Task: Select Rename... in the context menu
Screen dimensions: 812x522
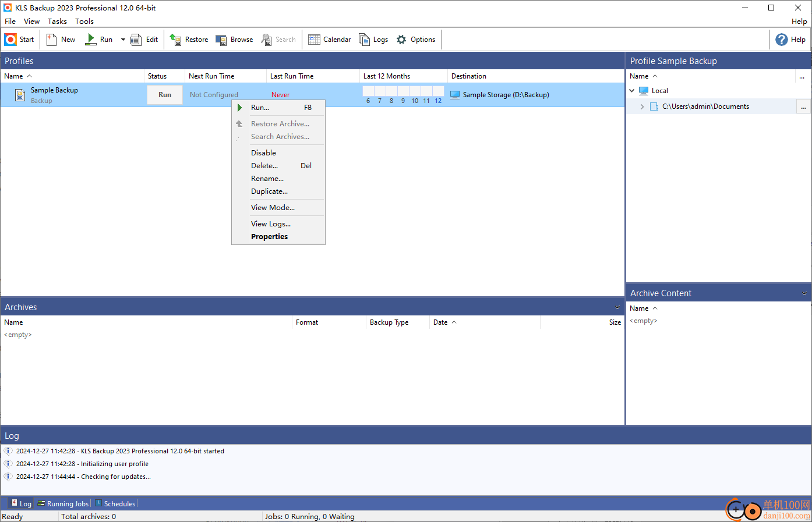Action: coord(278,179)
